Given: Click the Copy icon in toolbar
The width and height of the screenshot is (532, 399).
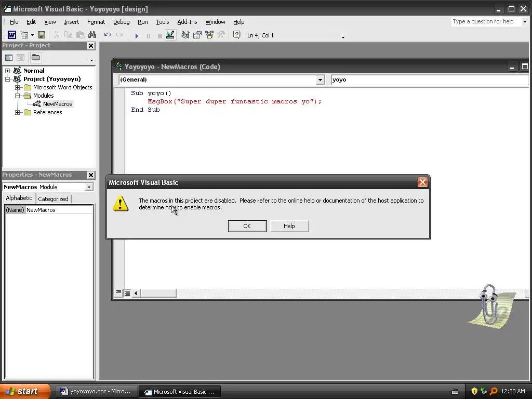Looking at the screenshot, I should pyautogui.click(x=68, y=35).
